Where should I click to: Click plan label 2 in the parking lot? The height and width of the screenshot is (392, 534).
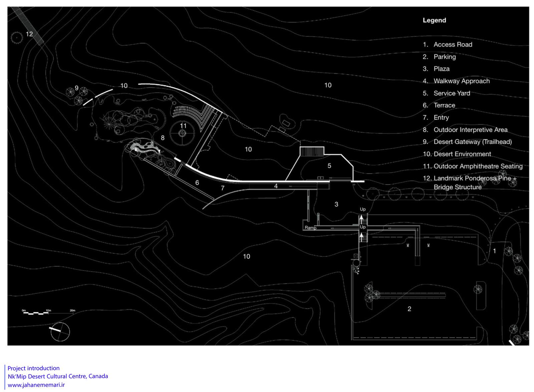(x=409, y=309)
